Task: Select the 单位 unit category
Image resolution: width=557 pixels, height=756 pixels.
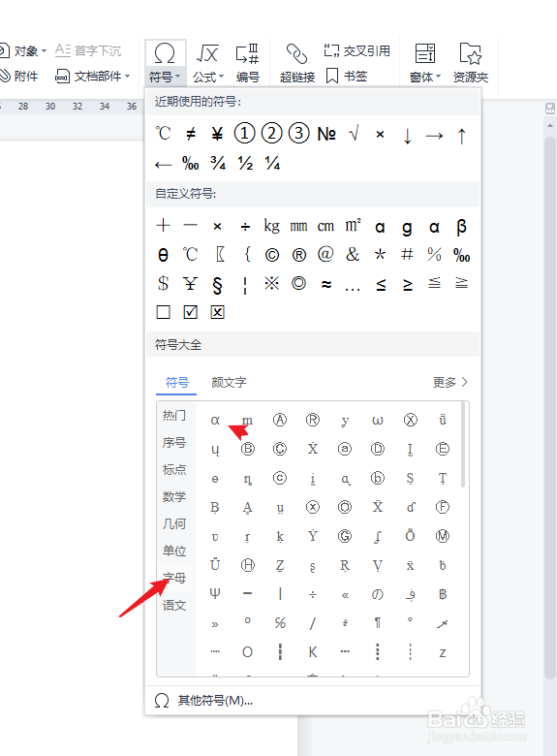Action: pyautogui.click(x=174, y=551)
